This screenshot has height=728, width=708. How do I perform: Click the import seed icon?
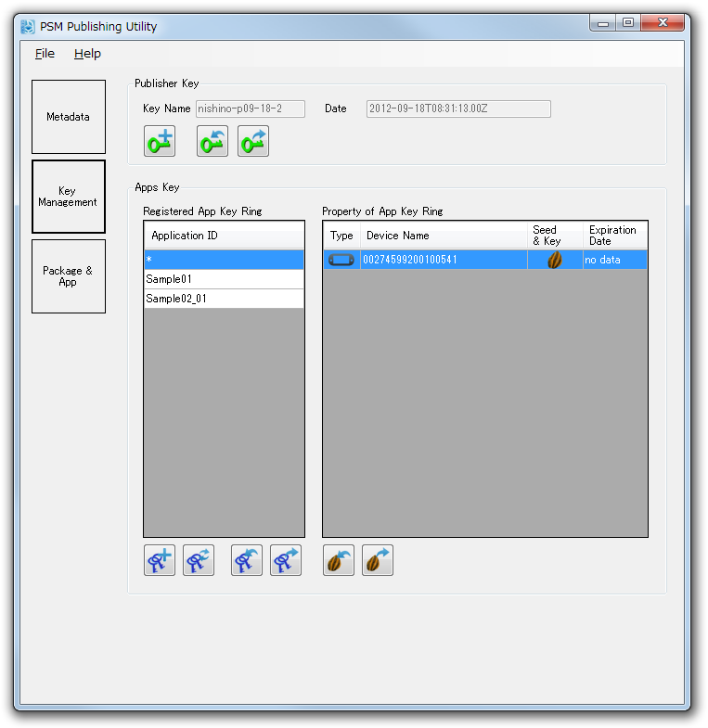coord(339,561)
